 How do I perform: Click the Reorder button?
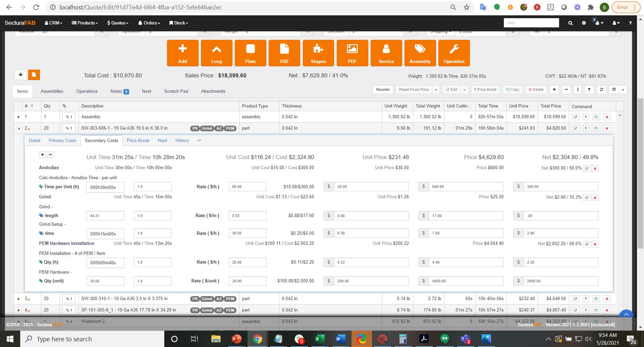(x=383, y=89)
